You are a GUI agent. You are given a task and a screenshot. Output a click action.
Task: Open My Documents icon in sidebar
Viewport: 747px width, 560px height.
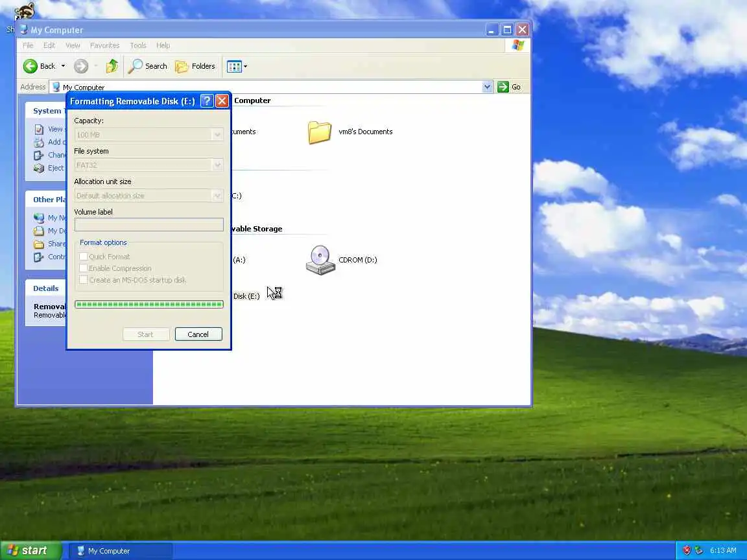(39, 231)
